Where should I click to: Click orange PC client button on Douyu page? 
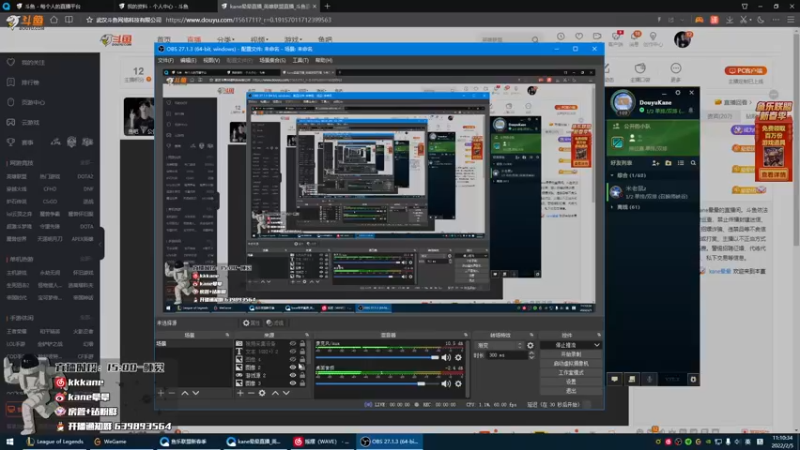click(x=745, y=70)
